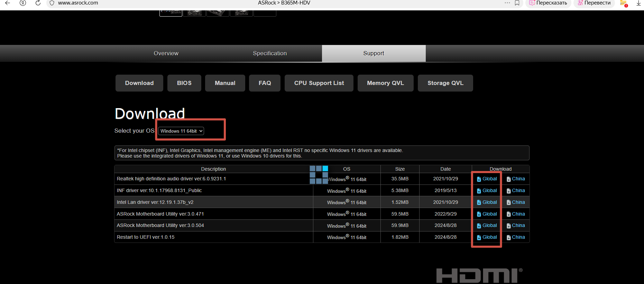The height and width of the screenshot is (284, 644).
Task: Download Intel Lan driver from China
Action: pyautogui.click(x=516, y=202)
